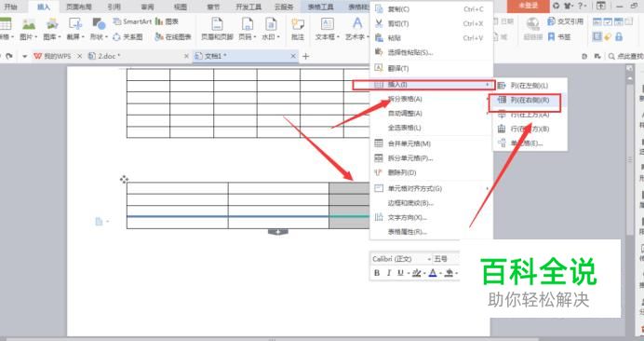Toggle Bold in the mini toolbar
The image size is (644, 341).
point(377,273)
